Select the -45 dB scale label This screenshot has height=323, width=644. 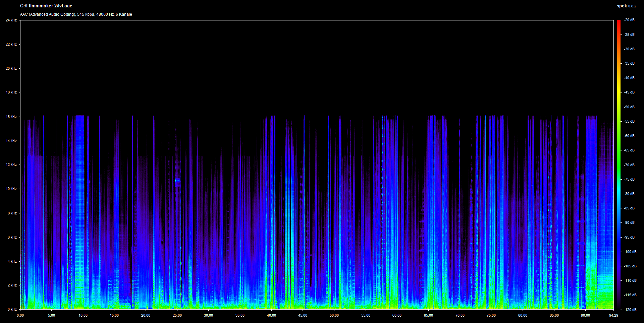point(629,92)
